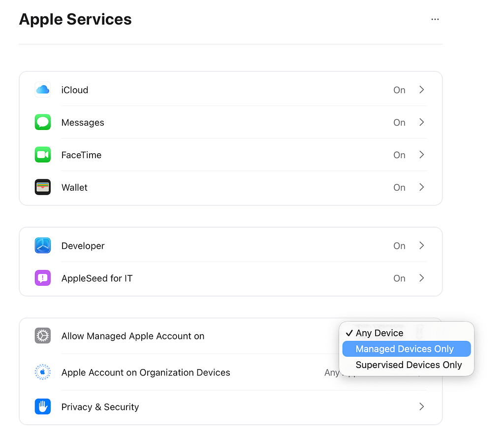Image resolution: width=504 pixels, height=441 pixels.
Task: Click the dotted Apple Account organization icon
Action: (43, 372)
